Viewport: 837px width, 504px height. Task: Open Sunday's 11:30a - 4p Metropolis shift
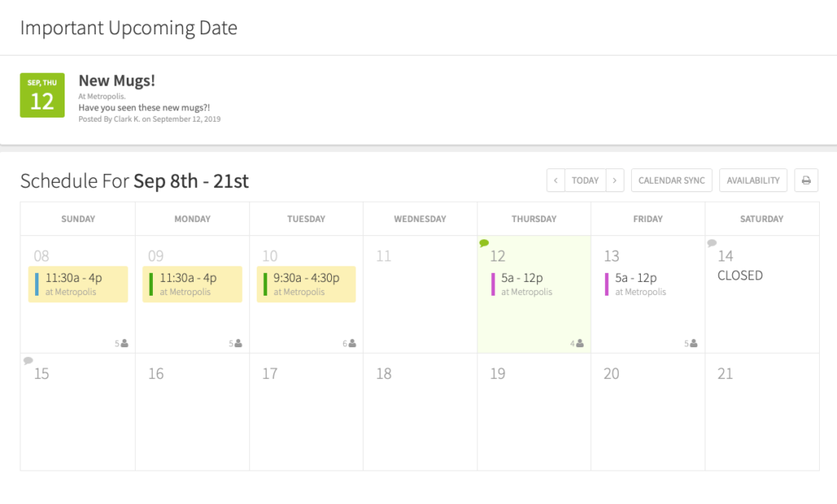(78, 283)
